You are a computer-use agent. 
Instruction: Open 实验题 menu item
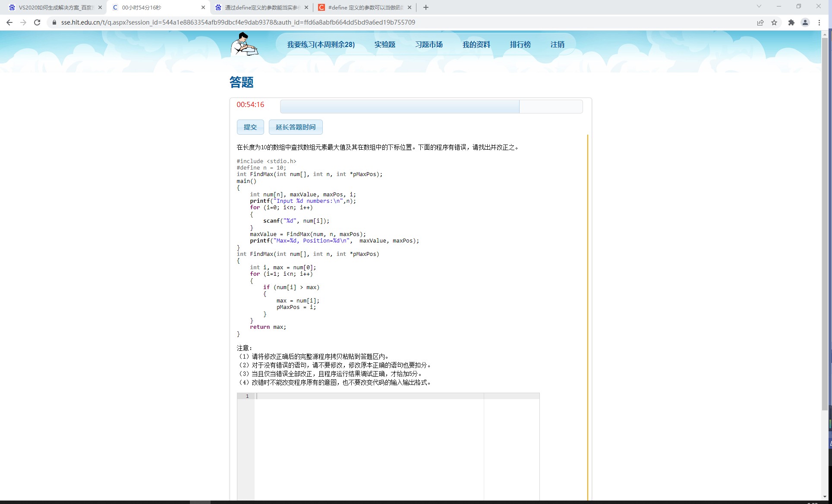click(x=384, y=44)
